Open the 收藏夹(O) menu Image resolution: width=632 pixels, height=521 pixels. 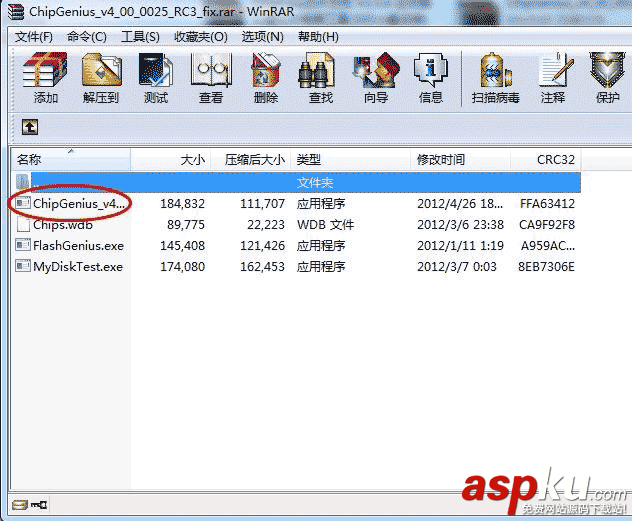click(201, 37)
